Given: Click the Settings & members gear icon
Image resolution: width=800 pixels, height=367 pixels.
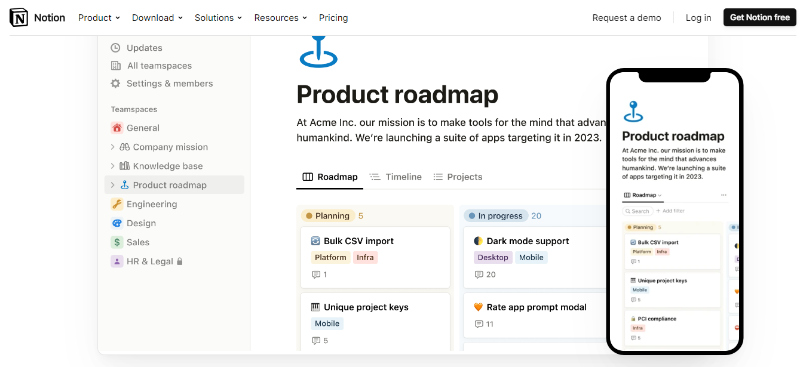Looking at the screenshot, I should tap(116, 84).
